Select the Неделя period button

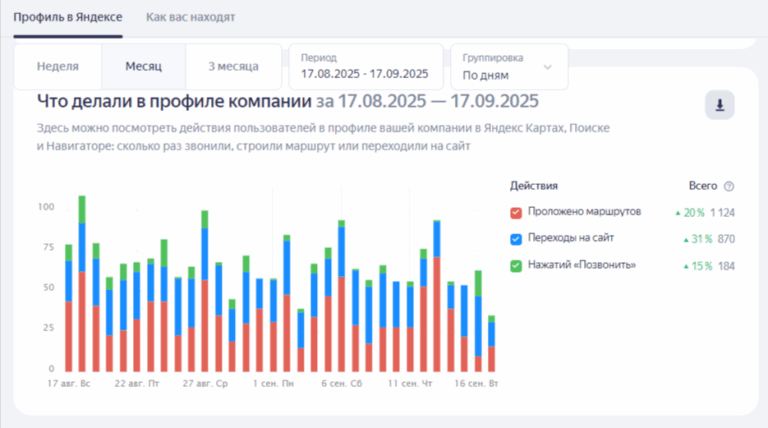click(x=58, y=66)
